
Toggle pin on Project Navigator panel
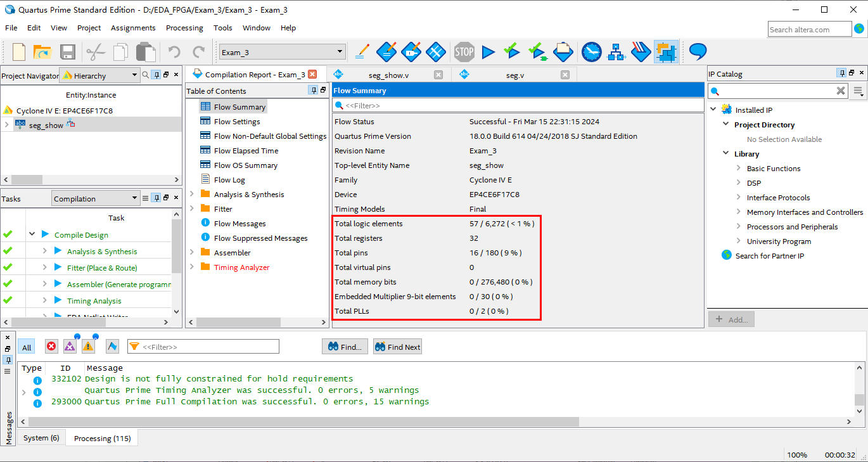pyautogui.click(x=156, y=75)
